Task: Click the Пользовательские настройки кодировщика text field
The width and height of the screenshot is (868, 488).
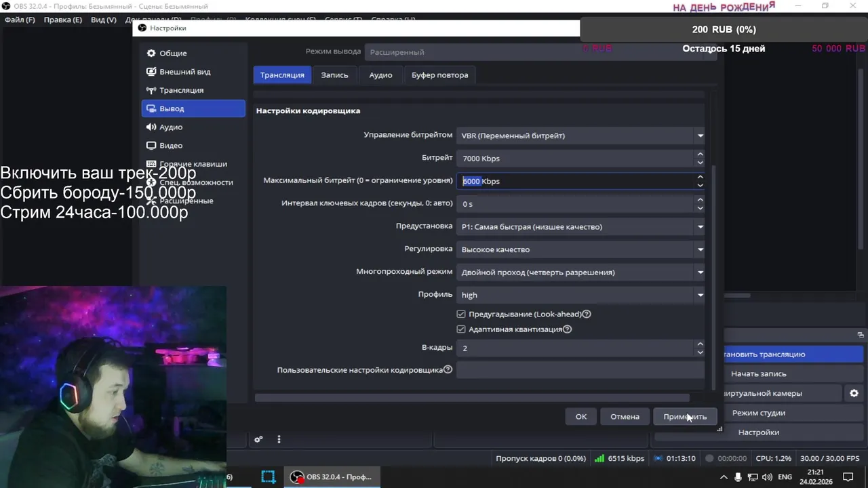Action: click(580, 370)
